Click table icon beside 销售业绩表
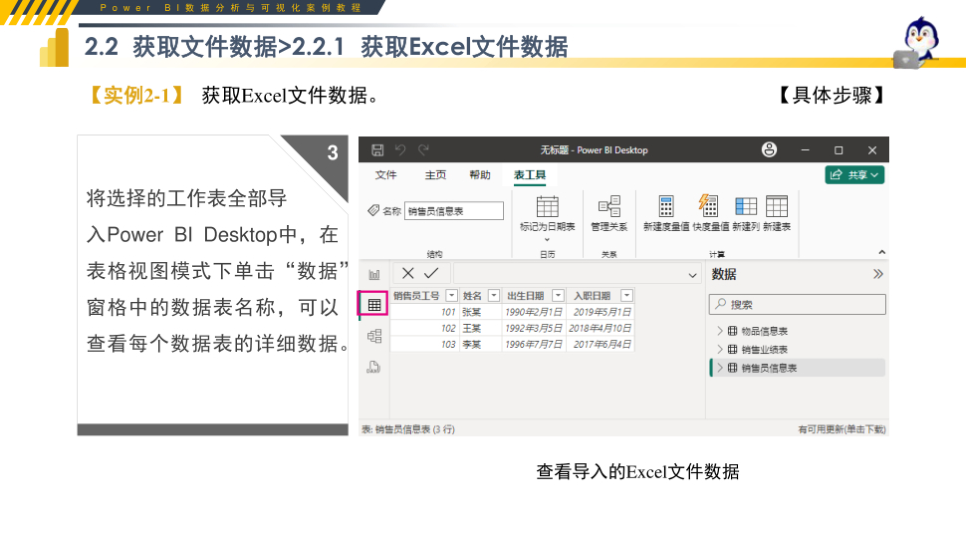The height and width of the screenshot is (544, 966). pyautogui.click(x=733, y=349)
